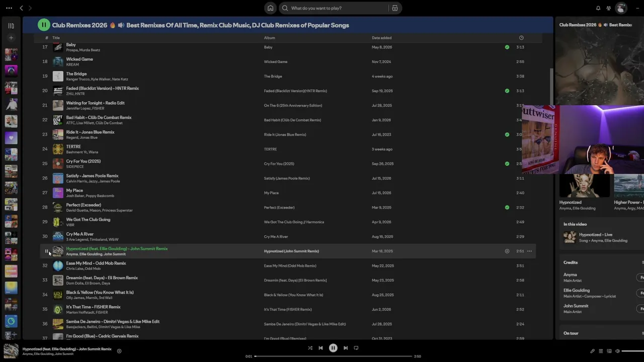The height and width of the screenshot is (362, 644).
Task: Sort tracks by duration clock icon
Action: [521, 38]
